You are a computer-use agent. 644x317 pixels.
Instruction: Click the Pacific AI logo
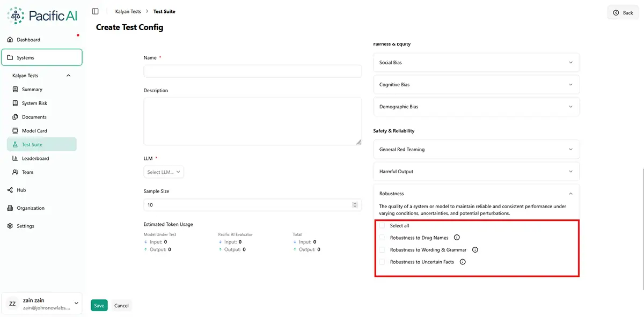[x=42, y=16]
